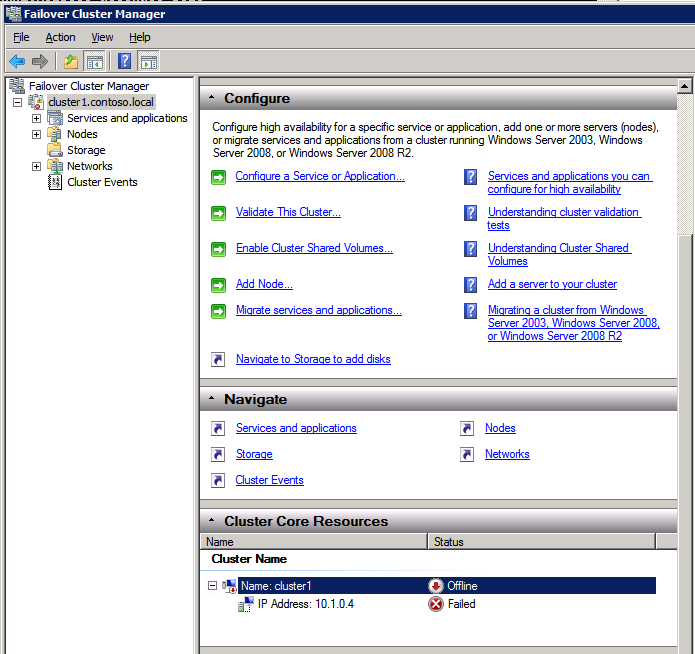Viewport: 695px width, 654px height.
Task: Open the Nodes link in Navigate section
Action: pyautogui.click(x=500, y=428)
